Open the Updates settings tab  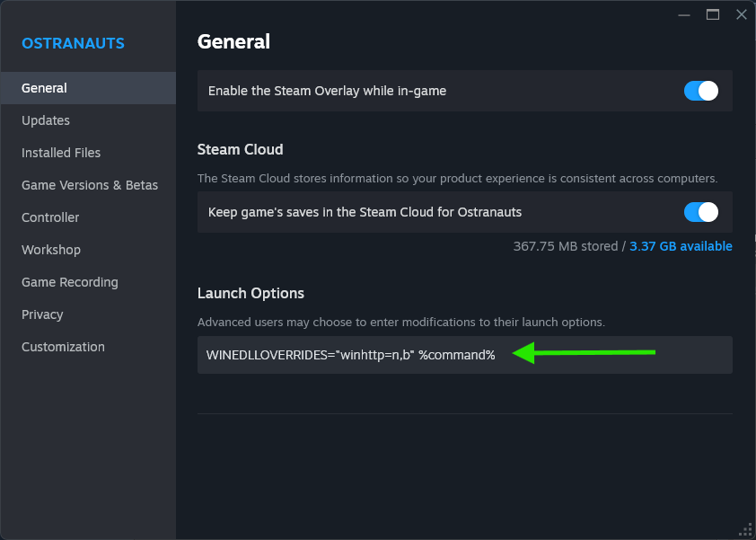(88, 120)
